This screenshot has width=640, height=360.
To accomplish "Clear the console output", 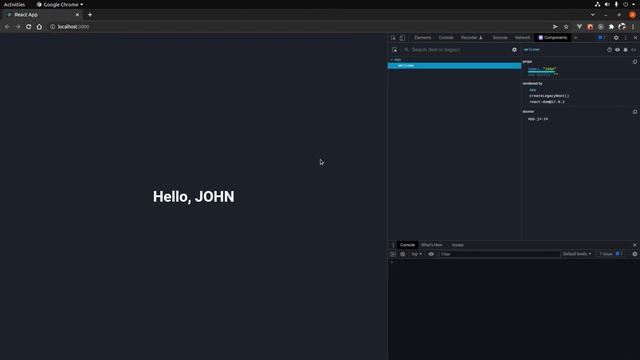I will (402, 254).
